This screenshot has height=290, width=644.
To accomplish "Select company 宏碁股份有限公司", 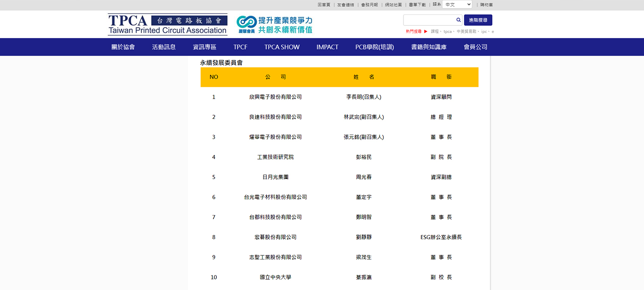I will click(x=276, y=237).
